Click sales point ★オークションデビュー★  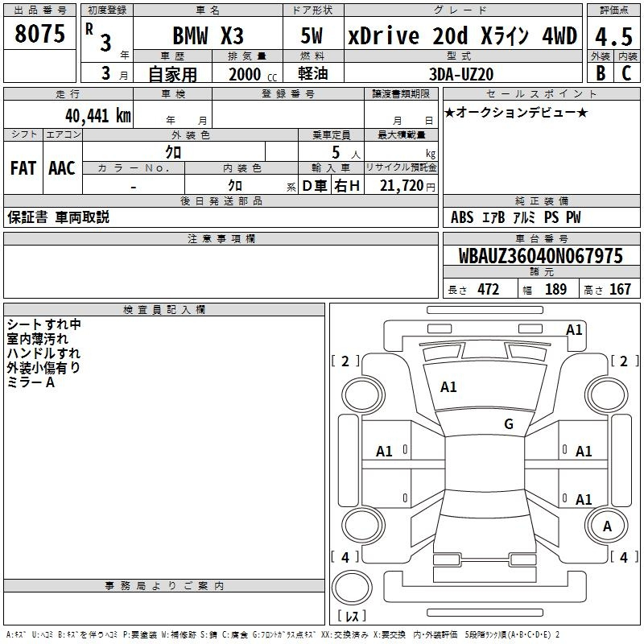(516, 113)
